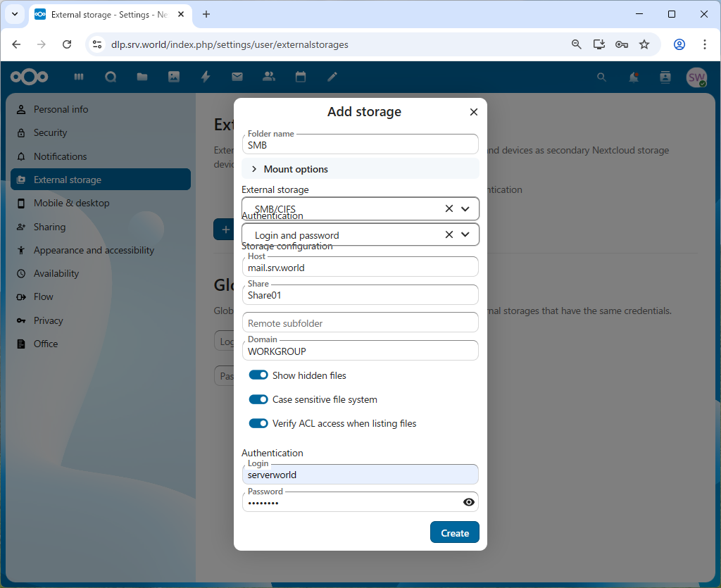Open the Calendar app icon

(301, 77)
